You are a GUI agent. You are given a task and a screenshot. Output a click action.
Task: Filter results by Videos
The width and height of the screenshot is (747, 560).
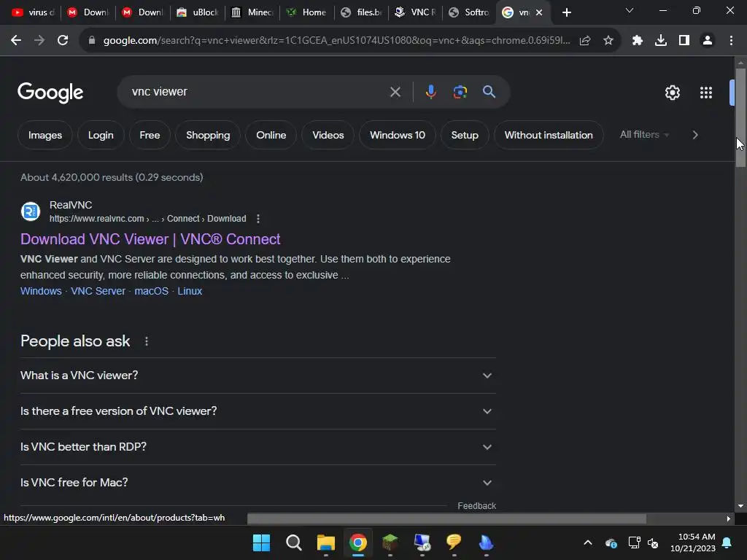click(x=328, y=135)
